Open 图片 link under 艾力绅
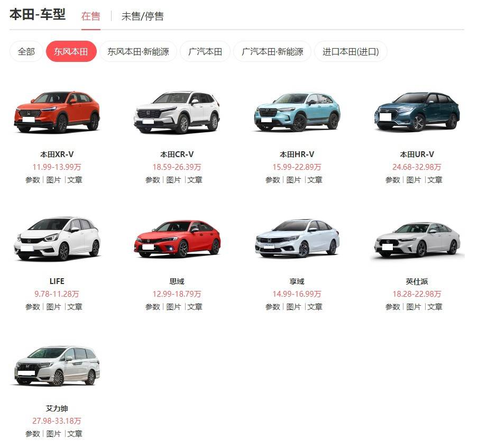The width and height of the screenshot is (478, 448). [x=53, y=434]
